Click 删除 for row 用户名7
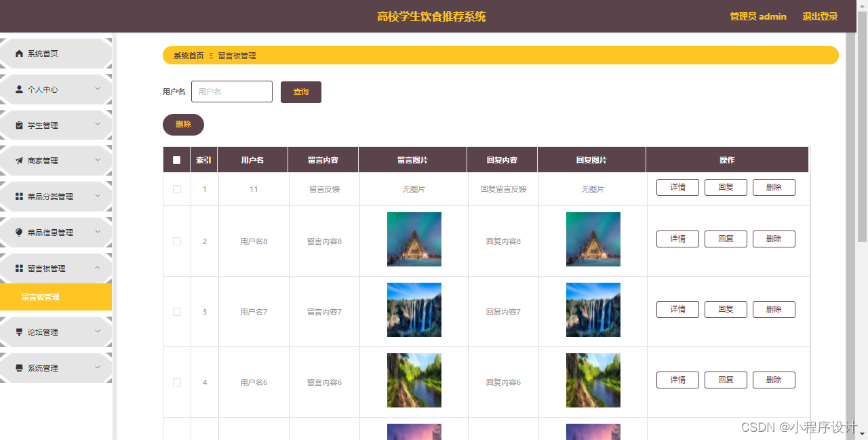 (774, 310)
